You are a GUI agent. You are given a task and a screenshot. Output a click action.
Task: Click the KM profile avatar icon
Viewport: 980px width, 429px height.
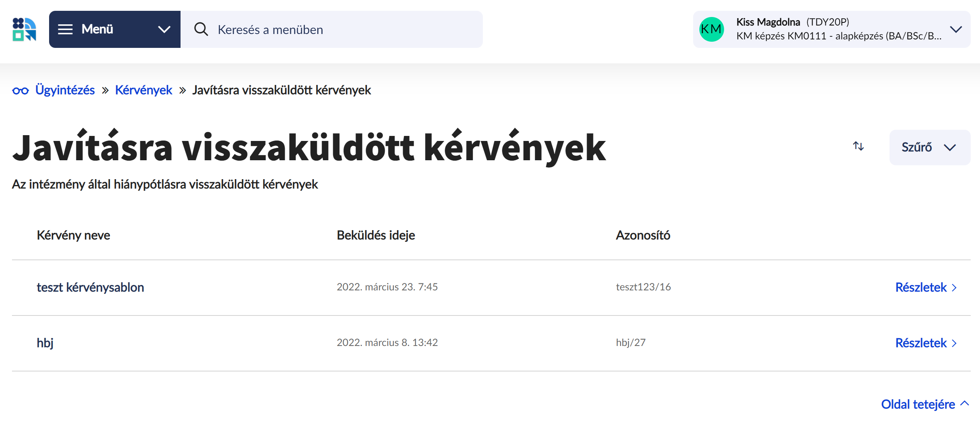click(711, 29)
